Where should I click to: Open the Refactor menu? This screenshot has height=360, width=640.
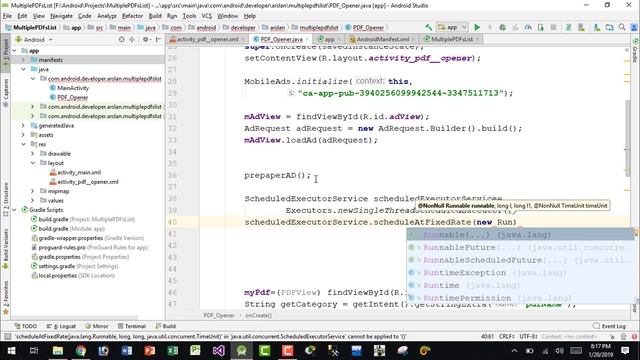coord(132,16)
